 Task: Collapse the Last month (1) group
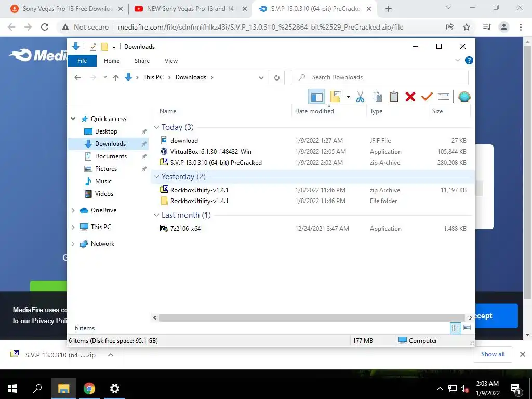point(156,215)
